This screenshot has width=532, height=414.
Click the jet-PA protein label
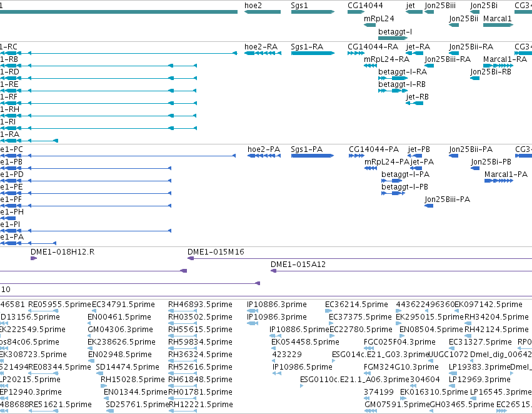[x=422, y=162]
